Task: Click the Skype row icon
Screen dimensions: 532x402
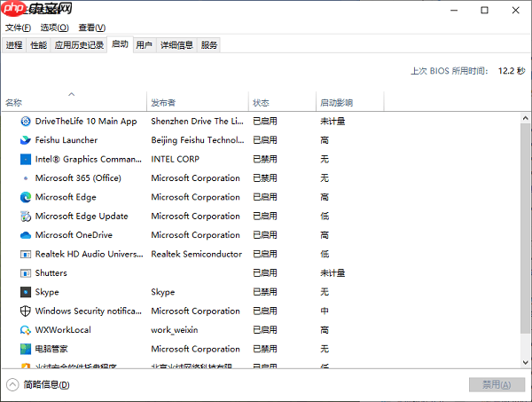Action: point(26,292)
